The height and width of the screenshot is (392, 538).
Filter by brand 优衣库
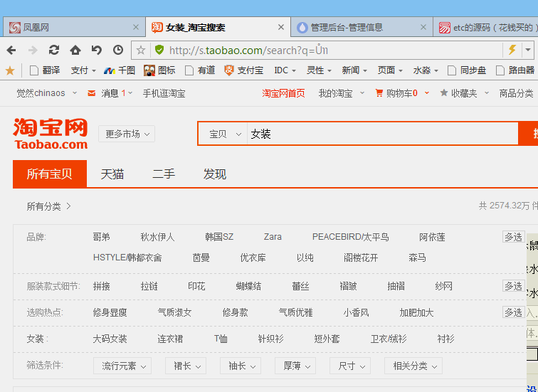coord(253,258)
